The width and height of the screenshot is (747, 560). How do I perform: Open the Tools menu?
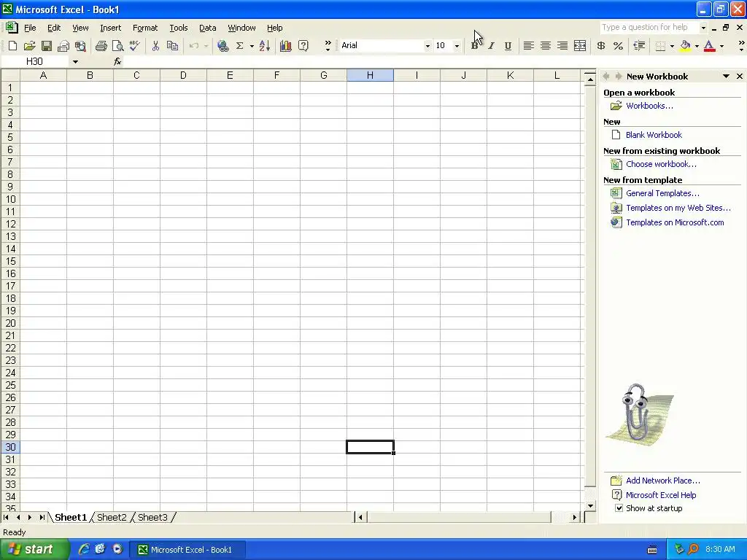pos(179,28)
